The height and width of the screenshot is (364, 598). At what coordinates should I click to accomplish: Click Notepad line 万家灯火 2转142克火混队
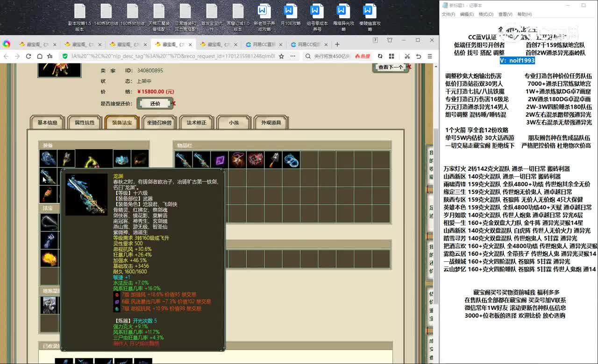[506, 169]
